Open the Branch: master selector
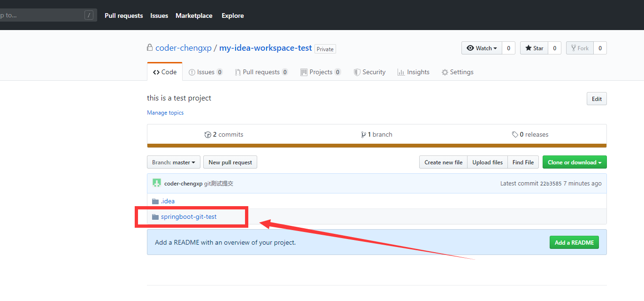 (174, 162)
